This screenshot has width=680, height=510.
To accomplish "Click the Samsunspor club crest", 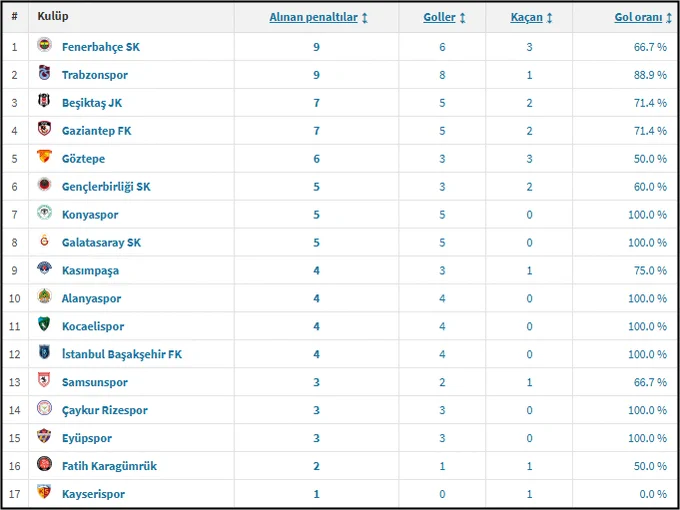I will [x=44, y=380].
